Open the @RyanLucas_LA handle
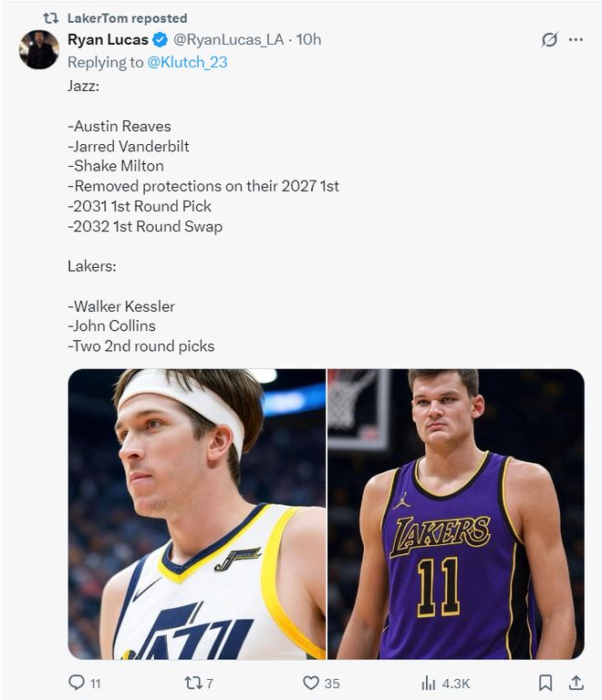602x700 pixels. click(x=228, y=40)
